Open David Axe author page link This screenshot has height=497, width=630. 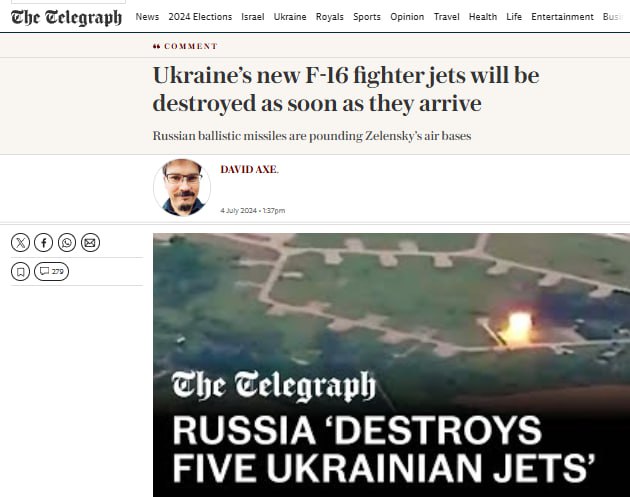coord(249,170)
